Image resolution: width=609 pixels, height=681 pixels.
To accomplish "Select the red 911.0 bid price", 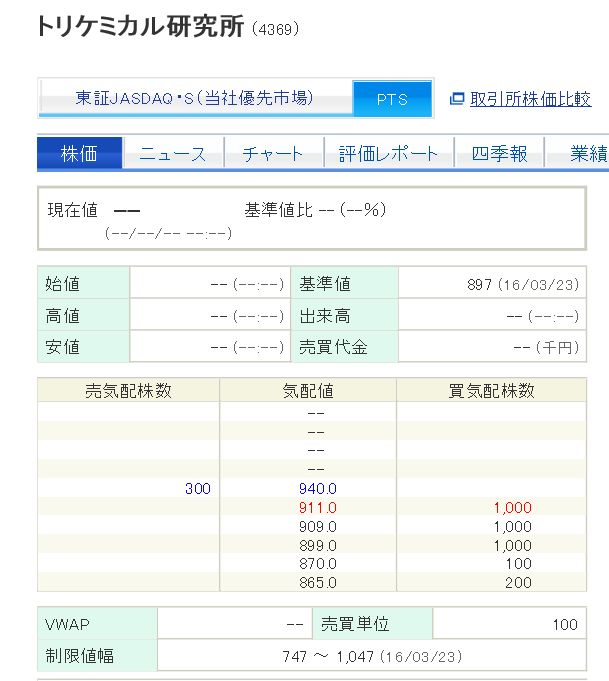I will pos(317,508).
